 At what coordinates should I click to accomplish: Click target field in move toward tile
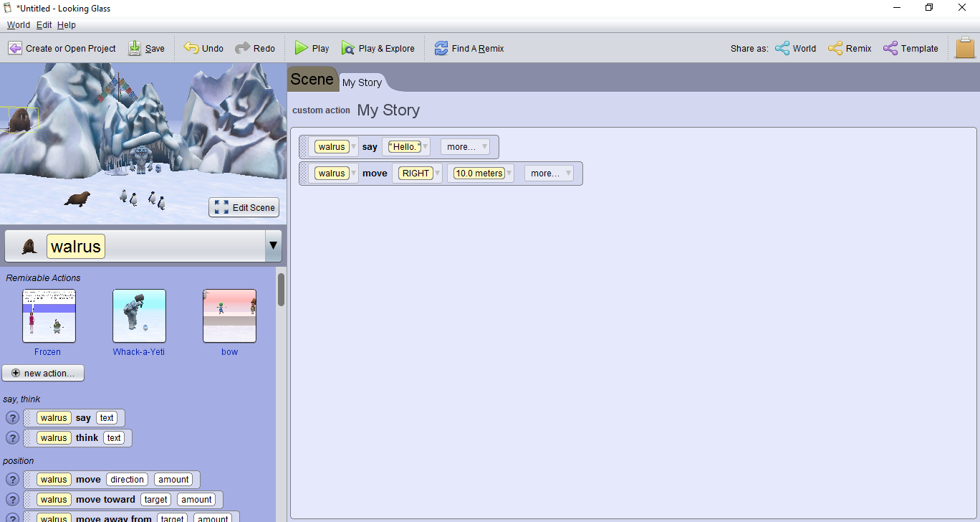click(x=155, y=499)
